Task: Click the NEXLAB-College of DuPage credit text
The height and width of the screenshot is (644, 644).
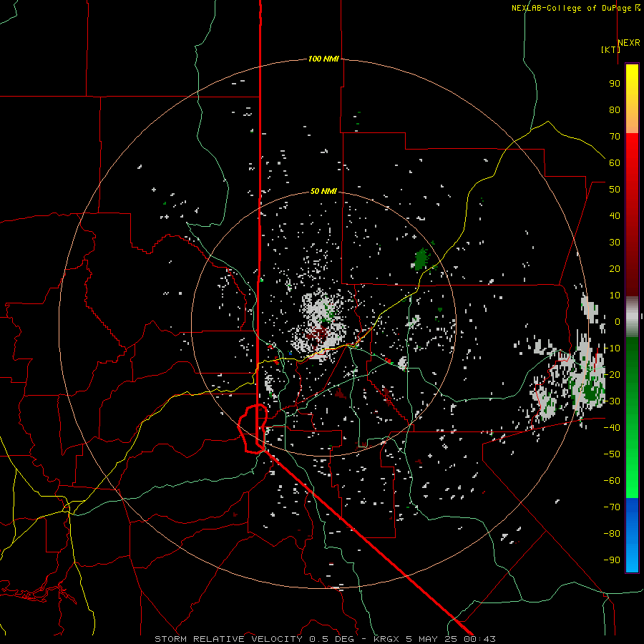Action: coord(576,8)
